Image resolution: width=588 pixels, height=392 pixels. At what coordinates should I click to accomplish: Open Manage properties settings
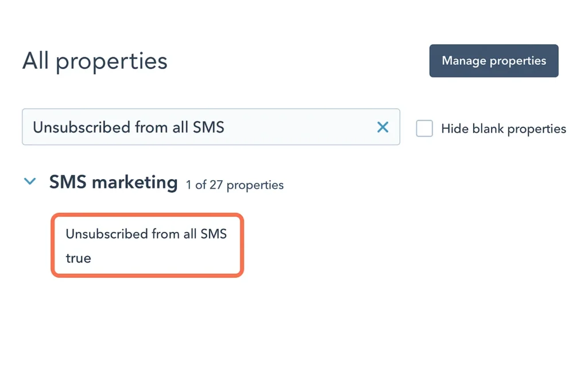[x=494, y=60]
